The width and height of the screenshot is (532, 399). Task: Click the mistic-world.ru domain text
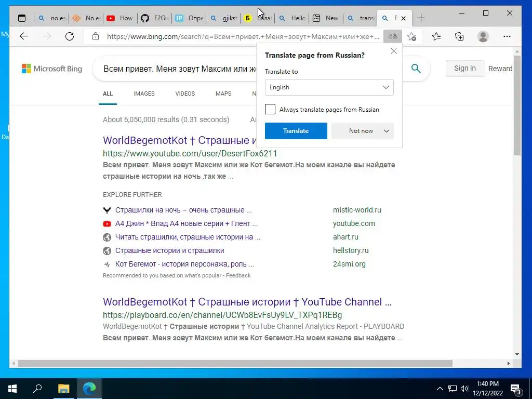pos(357,210)
